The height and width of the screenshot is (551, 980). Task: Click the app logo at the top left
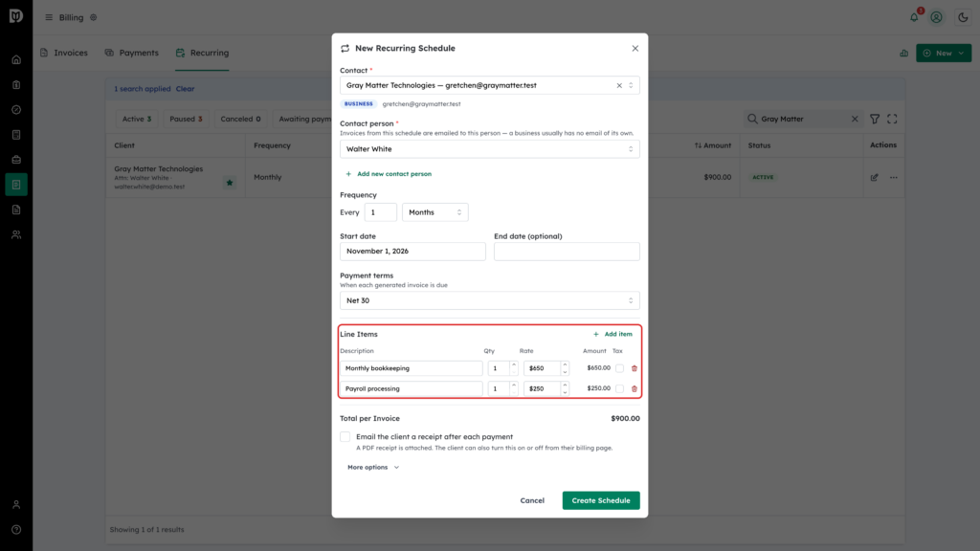(x=16, y=16)
